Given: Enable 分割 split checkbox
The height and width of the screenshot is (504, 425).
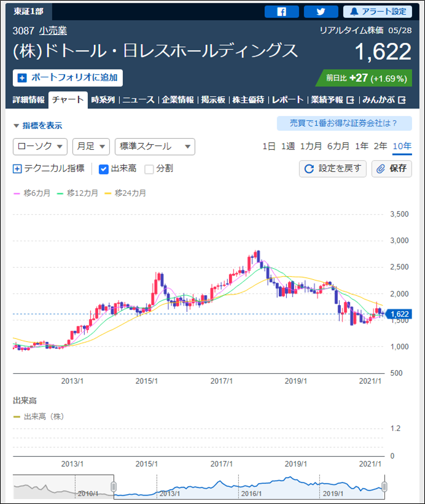Looking at the screenshot, I should 149,169.
